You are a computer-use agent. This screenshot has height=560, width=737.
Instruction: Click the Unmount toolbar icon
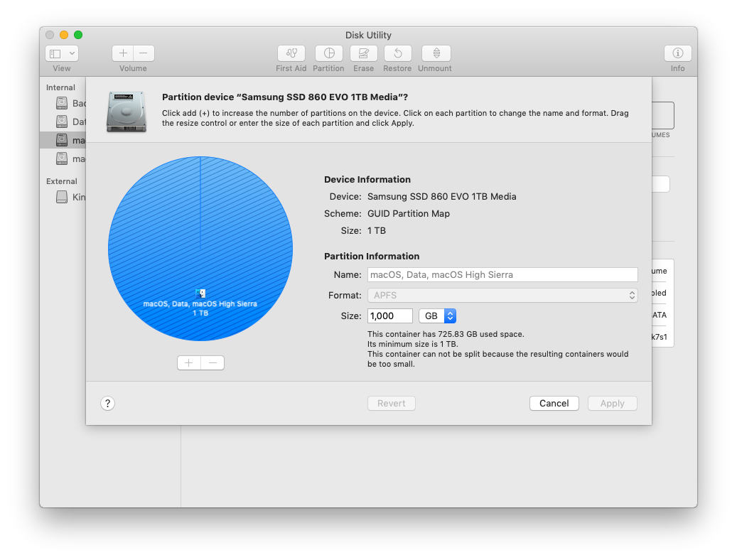coord(435,53)
